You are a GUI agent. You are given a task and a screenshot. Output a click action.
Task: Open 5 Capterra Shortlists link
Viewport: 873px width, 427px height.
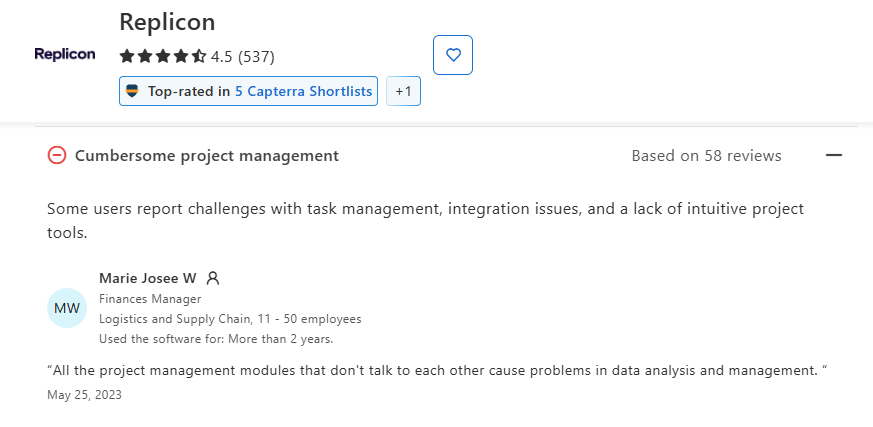pos(303,91)
